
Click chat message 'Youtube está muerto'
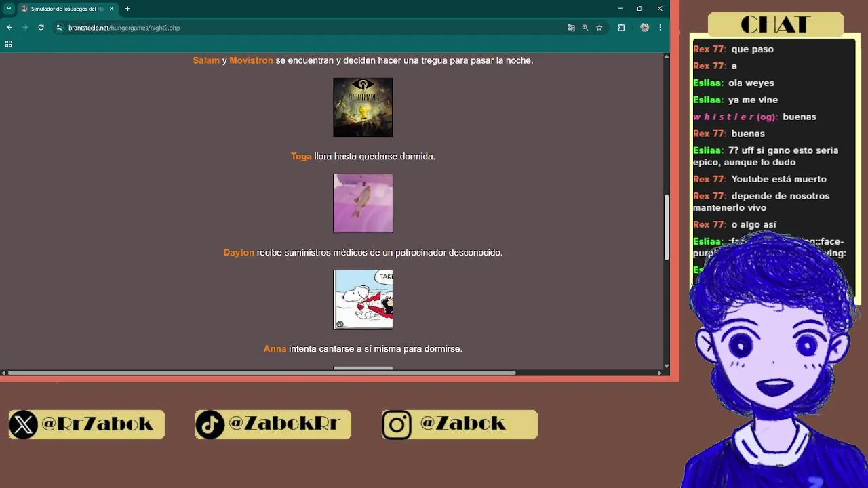coord(779,179)
